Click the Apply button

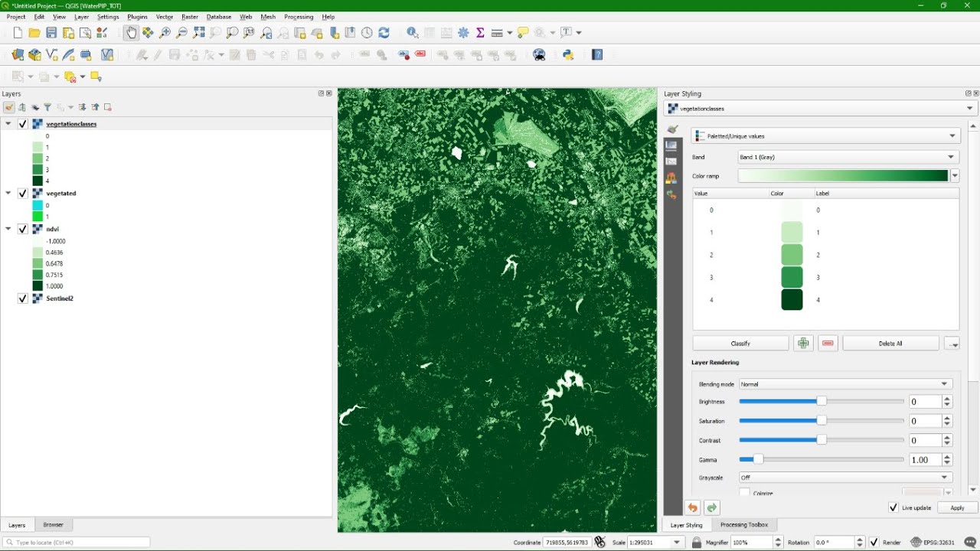pos(957,507)
